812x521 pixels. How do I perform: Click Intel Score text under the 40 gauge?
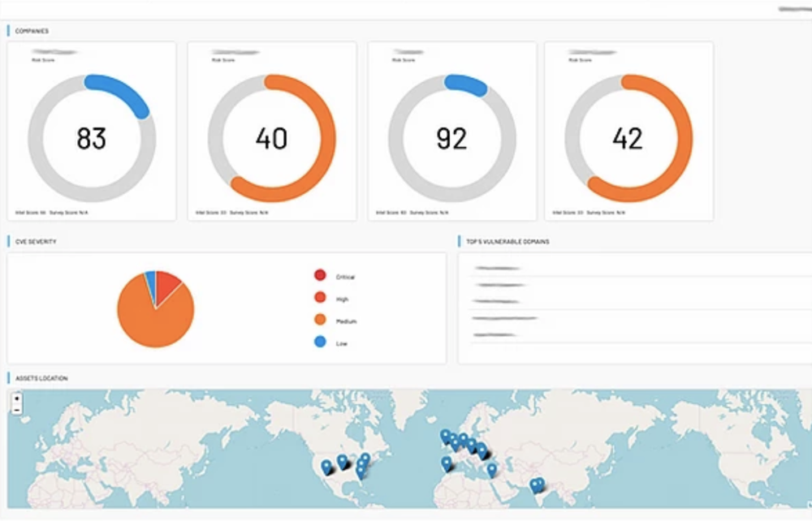click(x=211, y=213)
